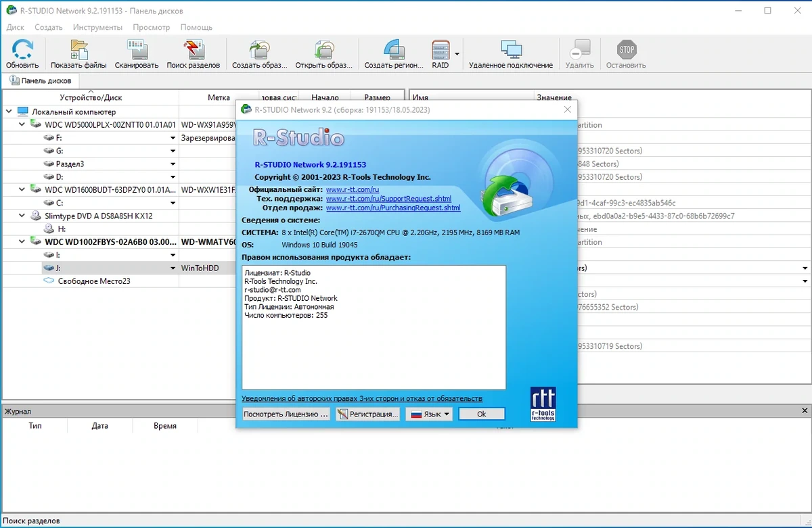Viewport: 812px width, 528px height.
Task: Start Сканировать from the toolbar
Action: pyautogui.click(x=136, y=50)
